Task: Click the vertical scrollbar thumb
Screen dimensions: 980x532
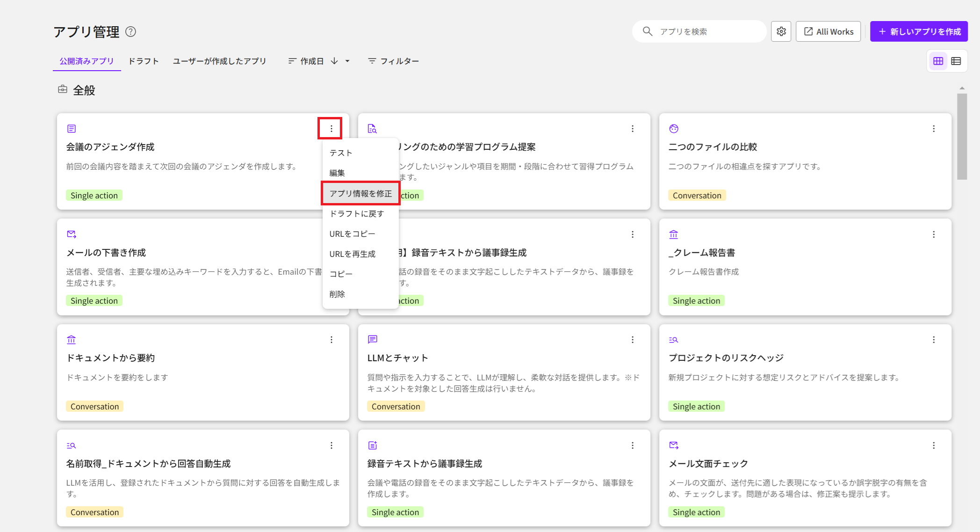Action: [x=962, y=136]
